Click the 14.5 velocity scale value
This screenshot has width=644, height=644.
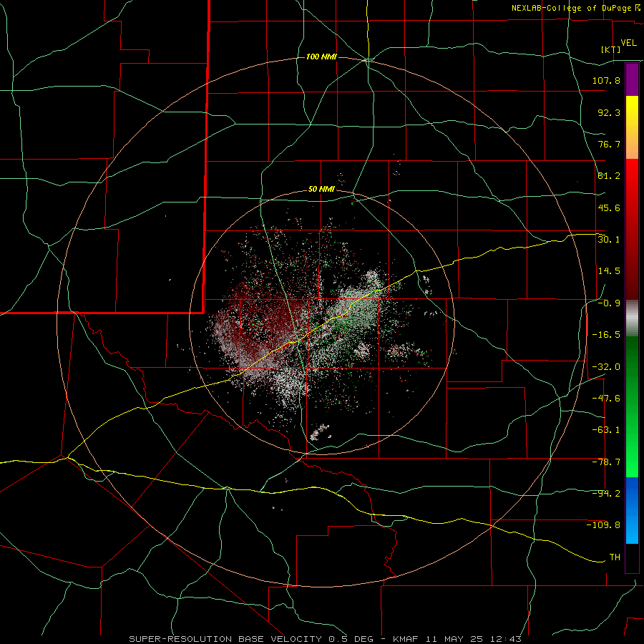pos(609,271)
